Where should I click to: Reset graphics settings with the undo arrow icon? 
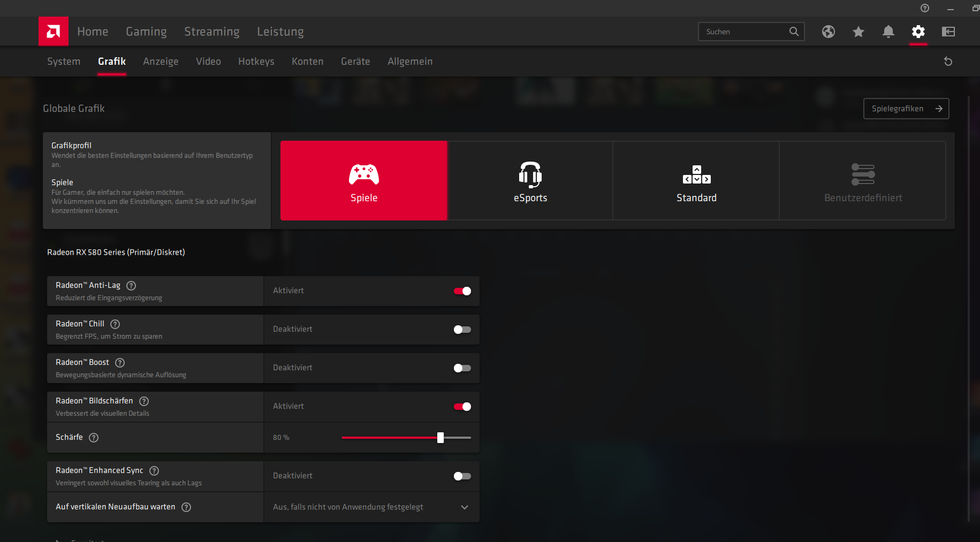(x=948, y=62)
